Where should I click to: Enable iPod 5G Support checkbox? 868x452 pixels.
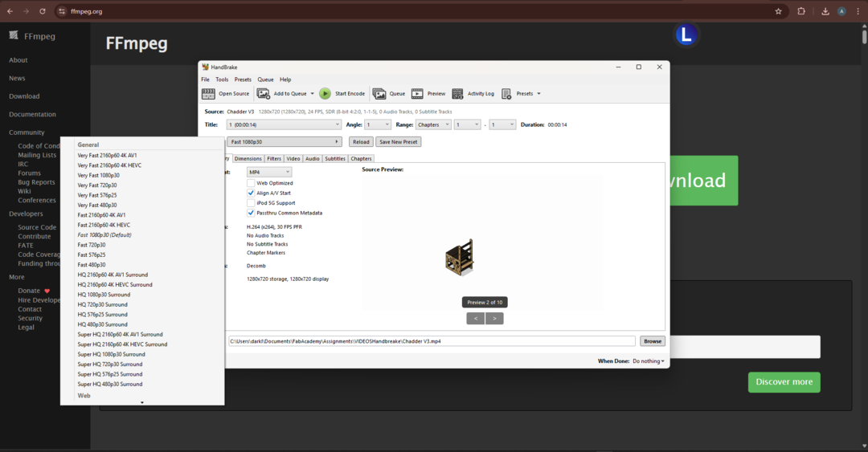click(251, 203)
